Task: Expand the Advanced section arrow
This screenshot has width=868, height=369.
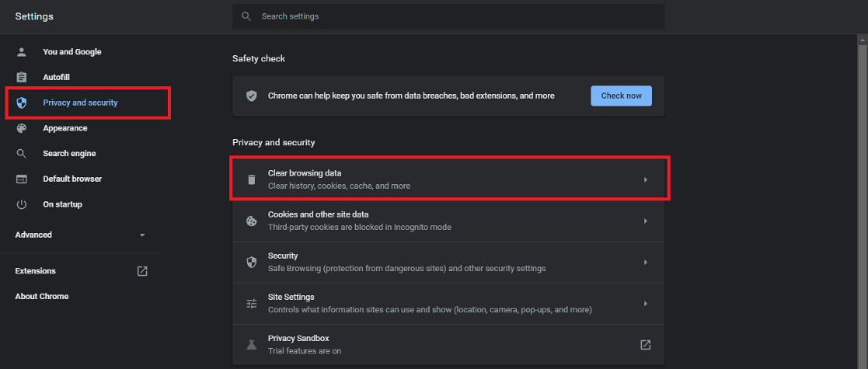Action: [x=142, y=235]
